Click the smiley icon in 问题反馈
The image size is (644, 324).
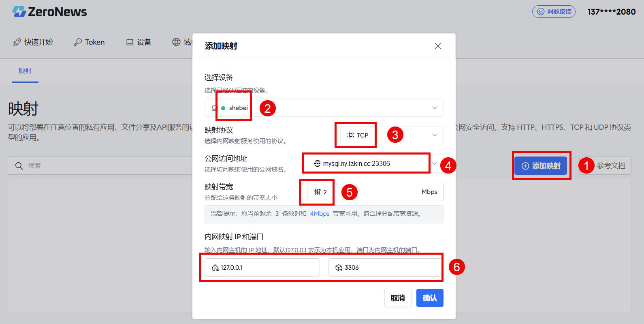[540, 12]
